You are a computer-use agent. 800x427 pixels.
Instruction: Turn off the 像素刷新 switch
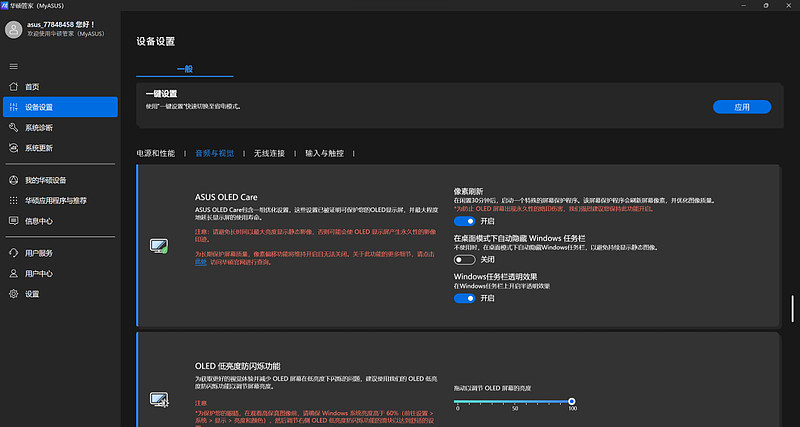coord(464,221)
